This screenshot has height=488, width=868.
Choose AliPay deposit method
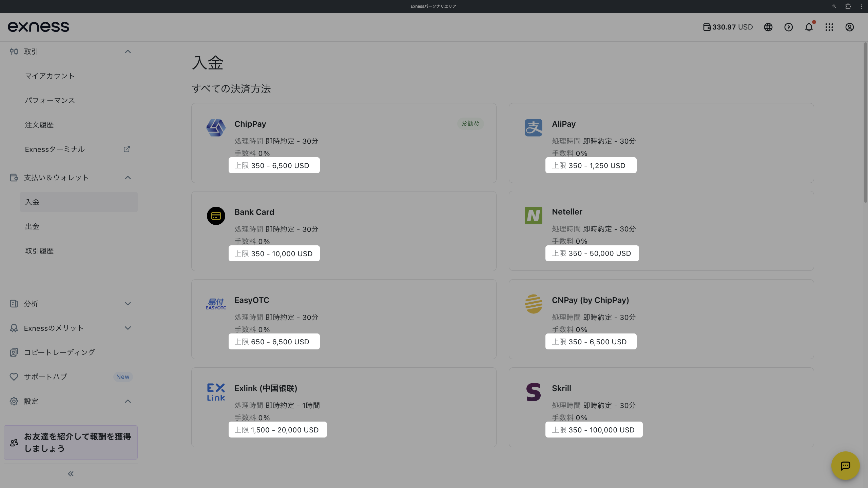coord(661,143)
